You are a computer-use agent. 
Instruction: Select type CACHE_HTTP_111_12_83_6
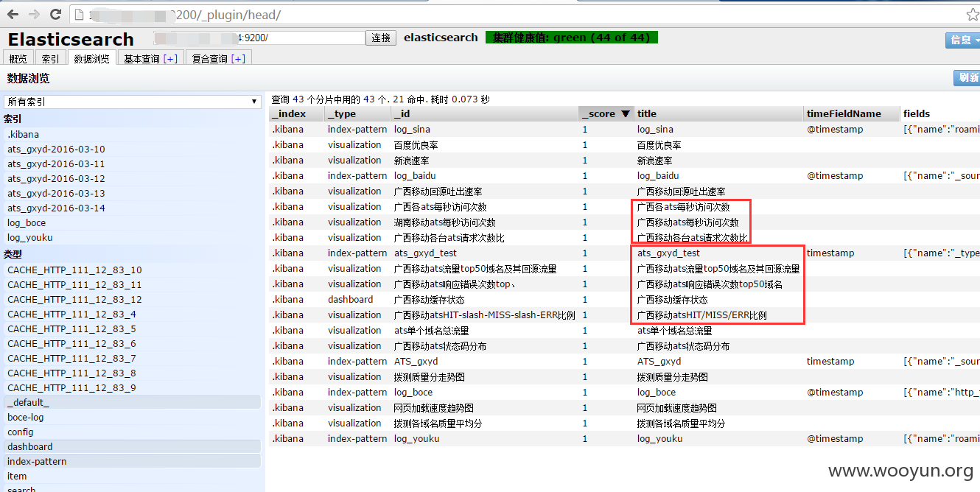tap(133, 344)
